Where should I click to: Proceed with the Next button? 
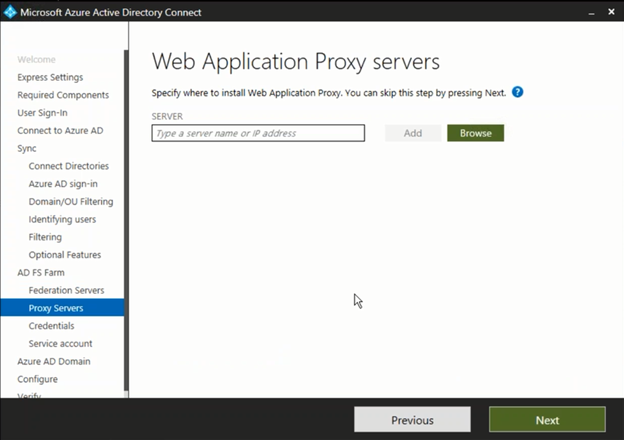click(547, 419)
